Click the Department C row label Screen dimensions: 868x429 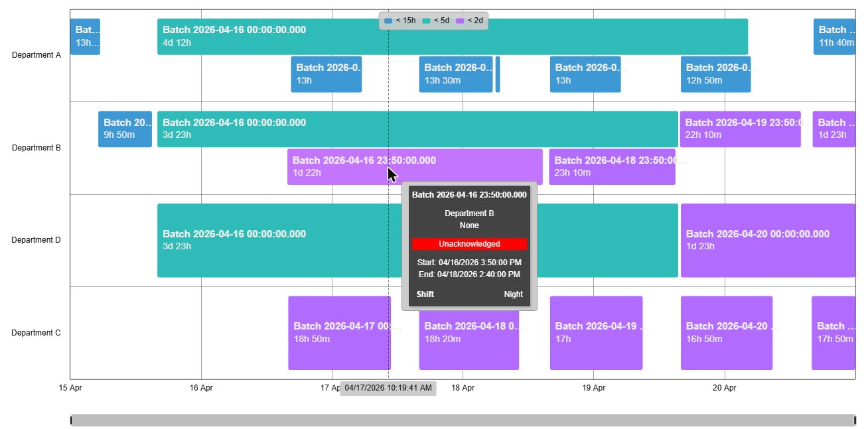[x=36, y=333]
